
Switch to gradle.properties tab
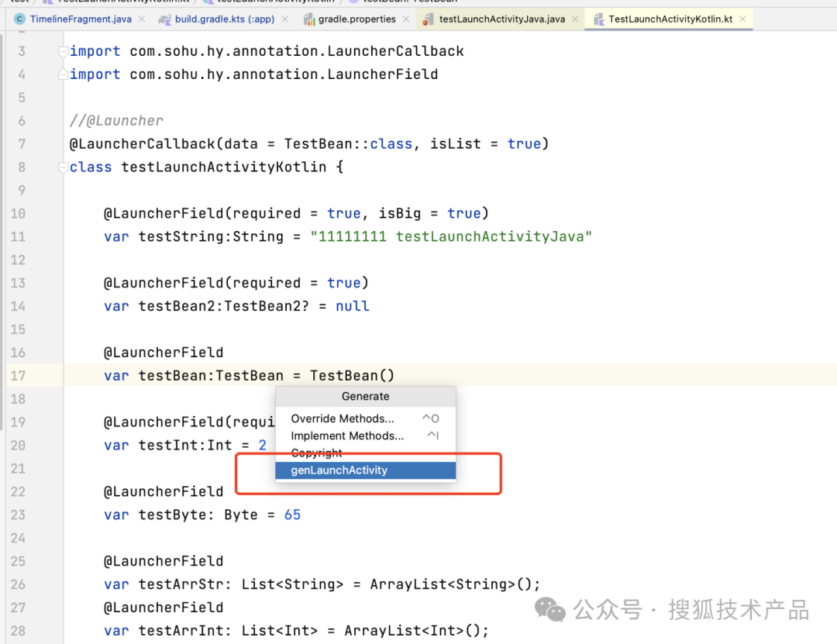coord(357,19)
